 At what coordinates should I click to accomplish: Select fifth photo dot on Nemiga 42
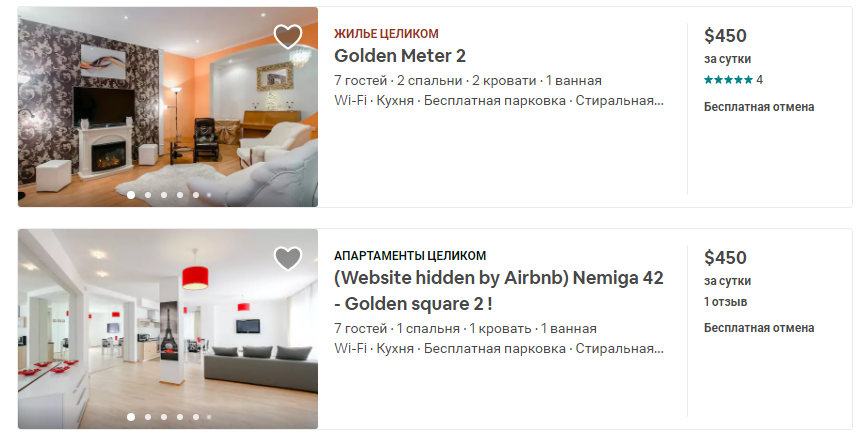click(196, 417)
